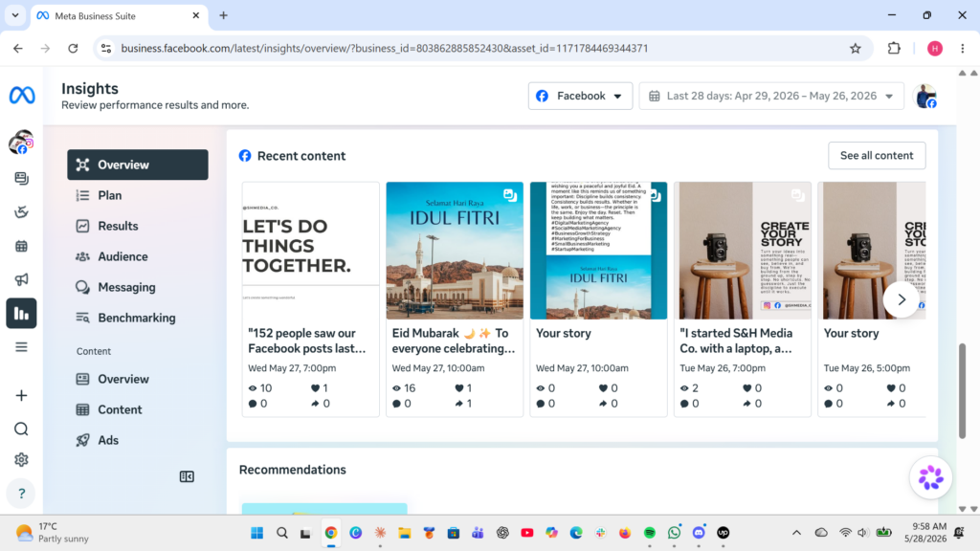Open the search magnifier in the left rail
980x551 pixels.
coord(21,430)
